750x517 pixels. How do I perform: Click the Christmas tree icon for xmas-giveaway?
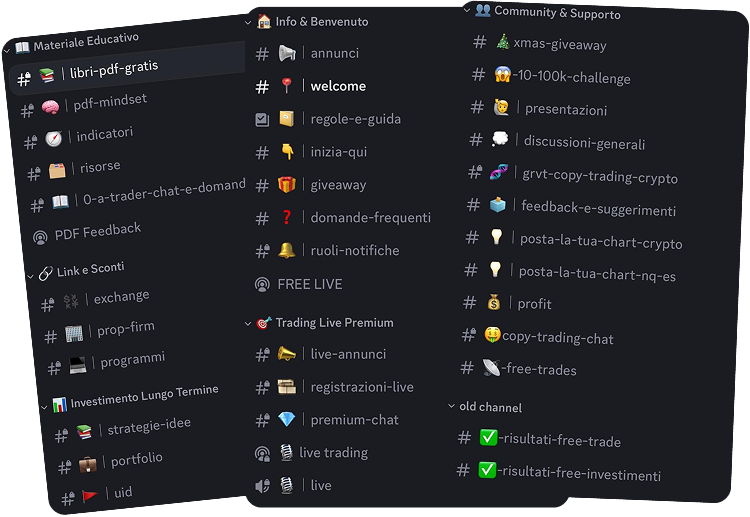pyautogui.click(x=502, y=42)
